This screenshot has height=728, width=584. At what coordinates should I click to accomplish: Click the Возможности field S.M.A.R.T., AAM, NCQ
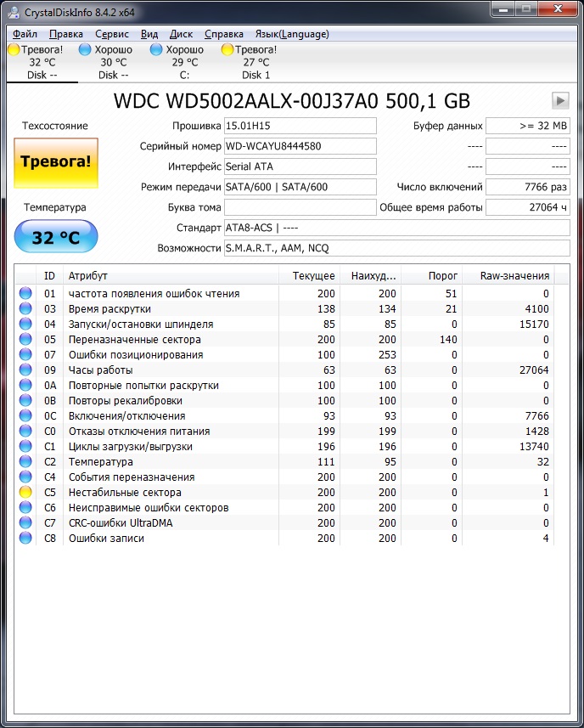(397, 248)
